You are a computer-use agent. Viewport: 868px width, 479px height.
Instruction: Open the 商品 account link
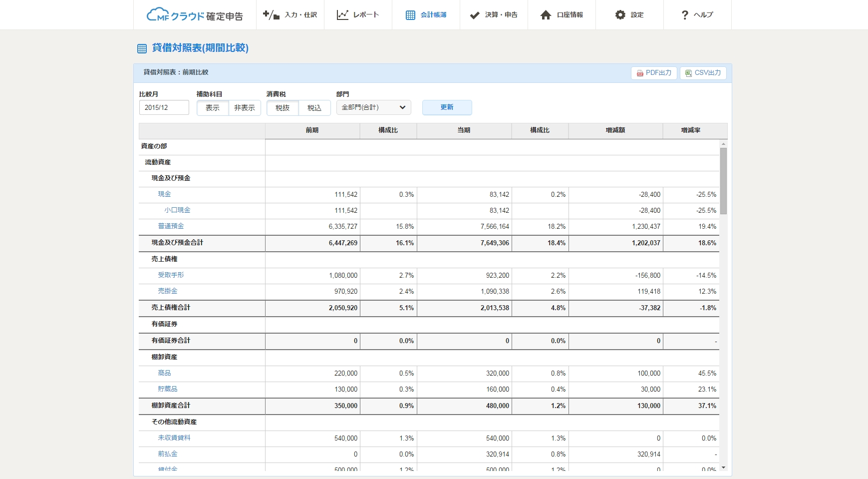(x=164, y=373)
